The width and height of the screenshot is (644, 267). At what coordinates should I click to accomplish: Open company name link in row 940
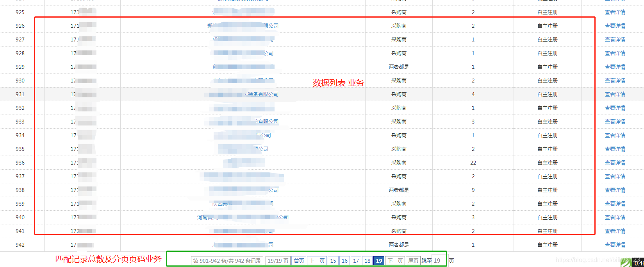tap(243, 217)
